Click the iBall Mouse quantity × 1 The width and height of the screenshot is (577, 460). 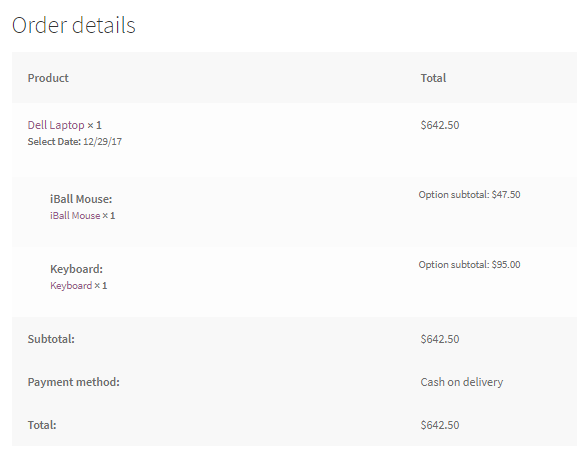click(109, 216)
